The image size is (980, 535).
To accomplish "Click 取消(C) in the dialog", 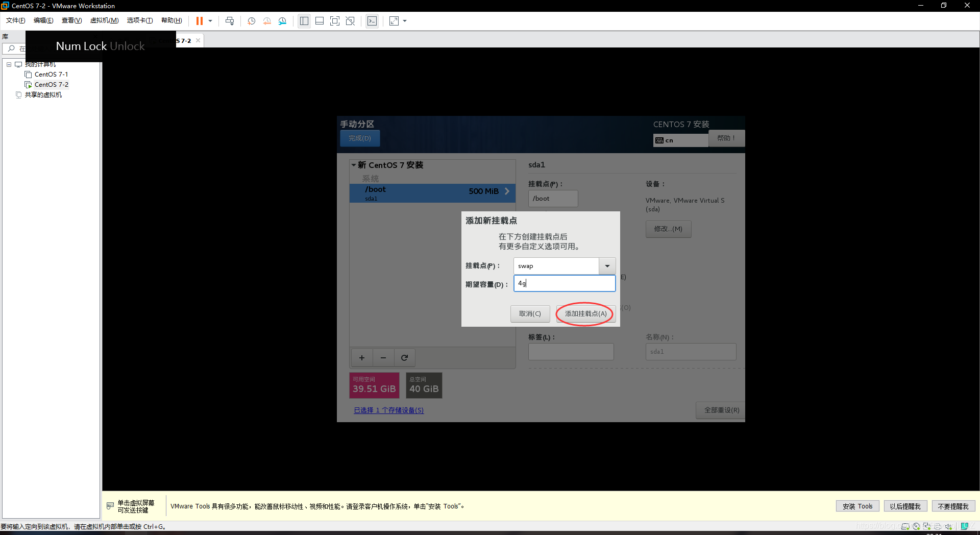I will pos(530,314).
